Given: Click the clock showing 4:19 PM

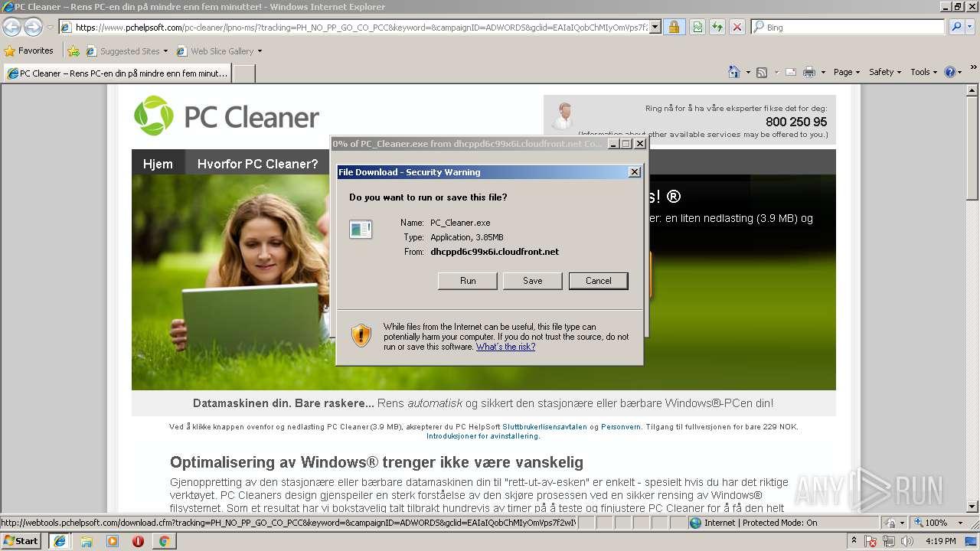Looking at the screenshot, I should [x=941, y=541].
